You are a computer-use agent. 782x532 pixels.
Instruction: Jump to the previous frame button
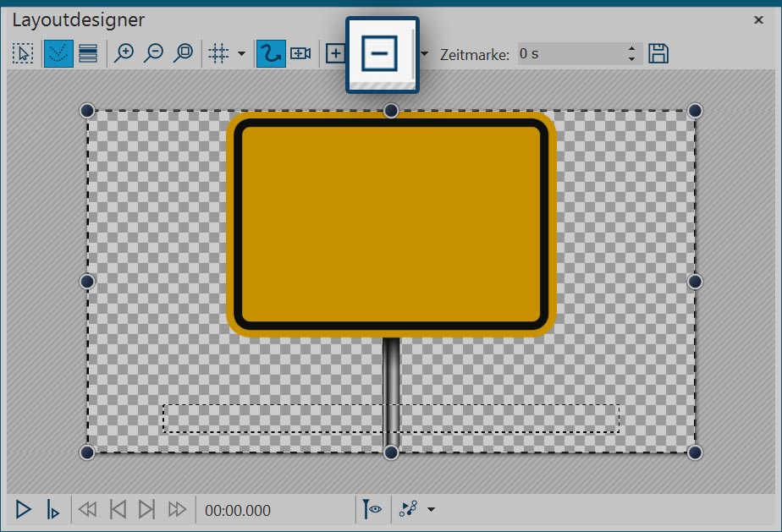[118, 509]
